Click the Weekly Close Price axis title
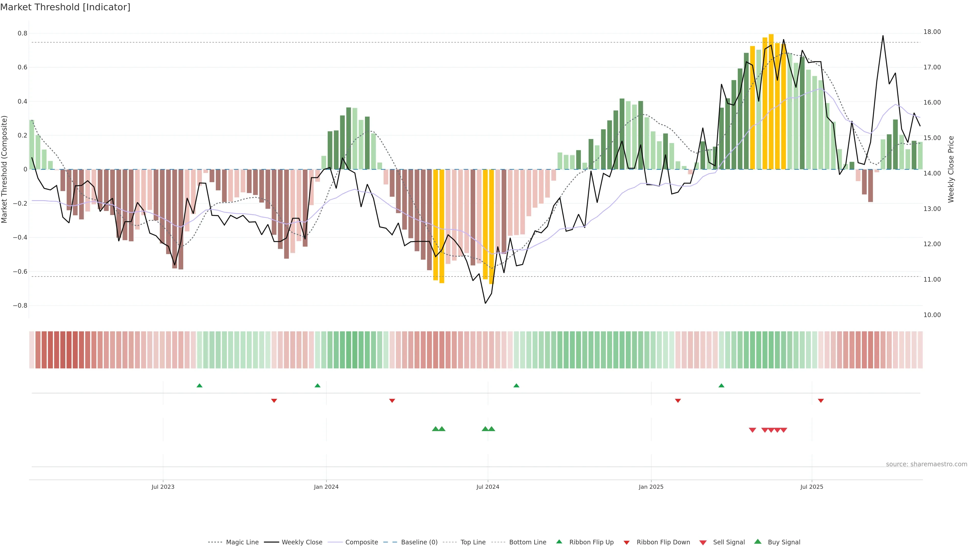Image resolution: width=980 pixels, height=551 pixels. (x=951, y=169)
